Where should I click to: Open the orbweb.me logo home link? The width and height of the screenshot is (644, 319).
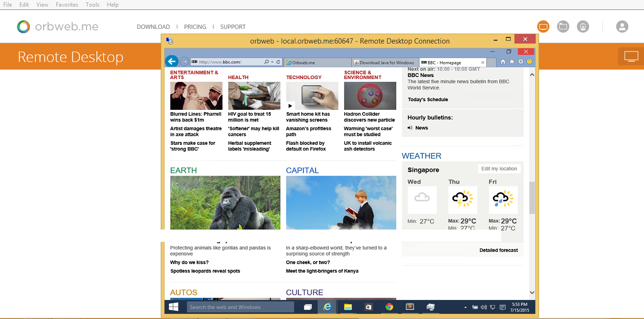pos(58,27)
